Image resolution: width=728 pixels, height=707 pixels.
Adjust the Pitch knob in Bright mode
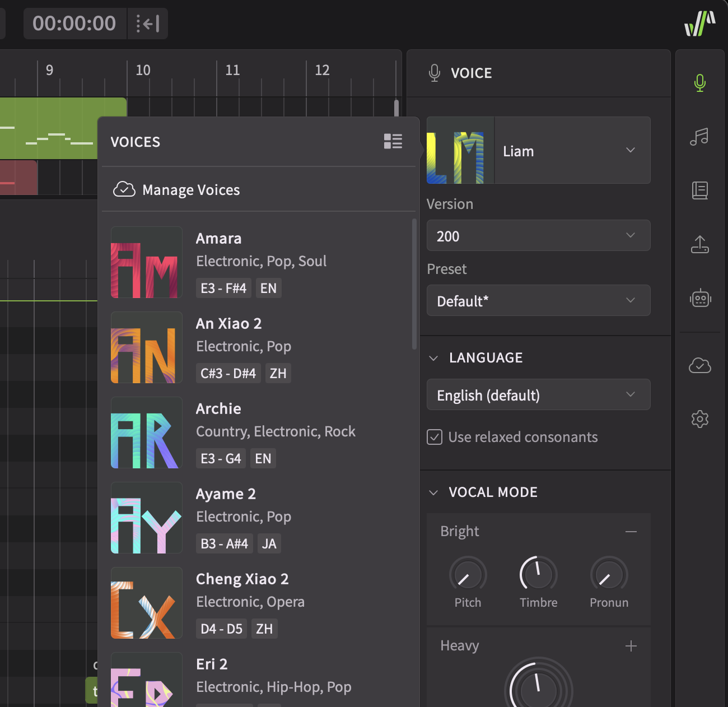point(468,575)
